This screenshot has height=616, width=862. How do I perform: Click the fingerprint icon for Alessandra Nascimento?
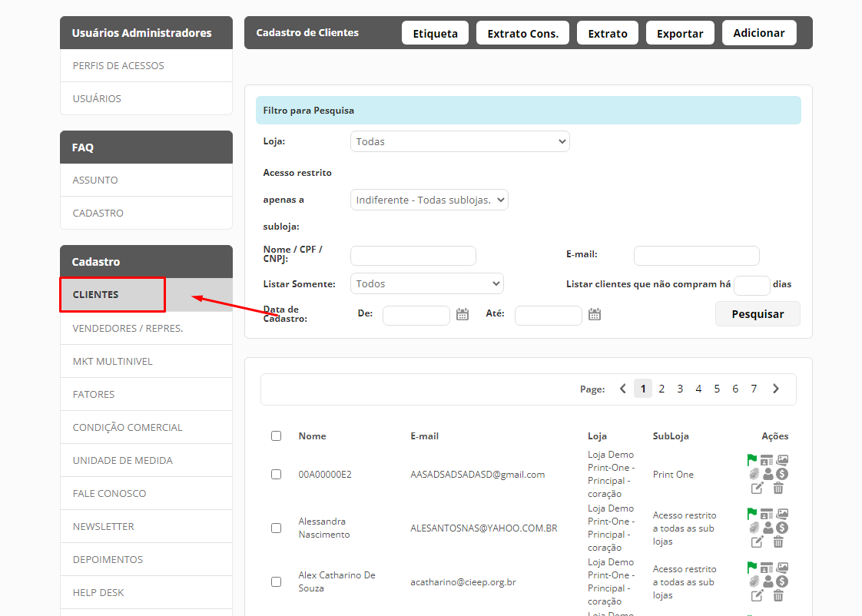[x=754, y=528]
